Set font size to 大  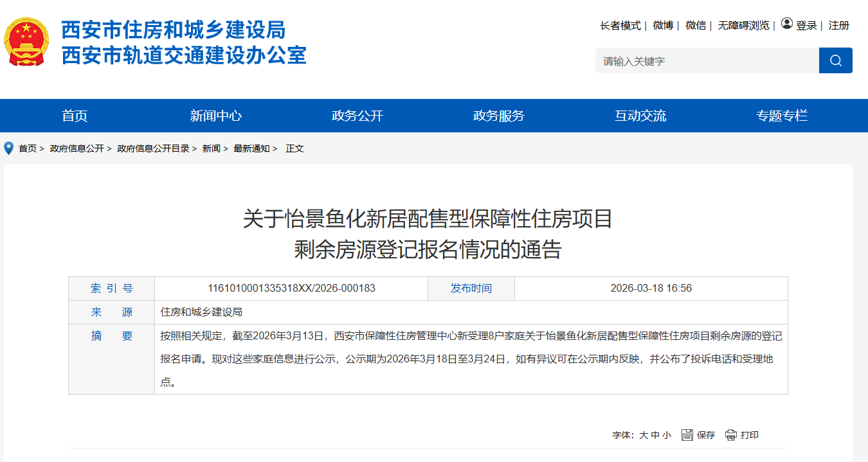click(643, 436)
